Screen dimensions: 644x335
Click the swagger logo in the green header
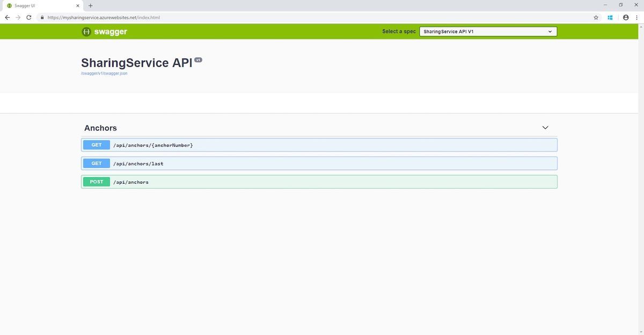click(x=105, y=32)
